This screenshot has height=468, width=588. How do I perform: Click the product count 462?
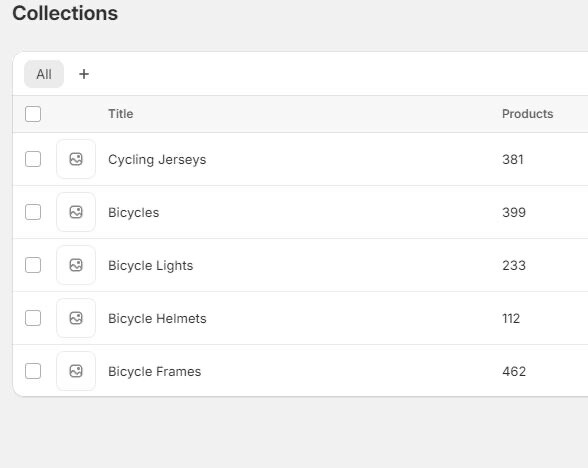click(514, 371)
